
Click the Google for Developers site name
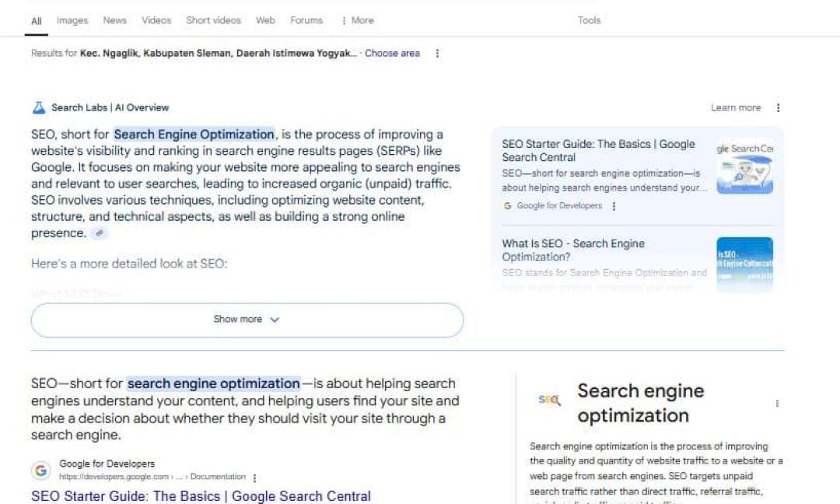tap(107, 464)
